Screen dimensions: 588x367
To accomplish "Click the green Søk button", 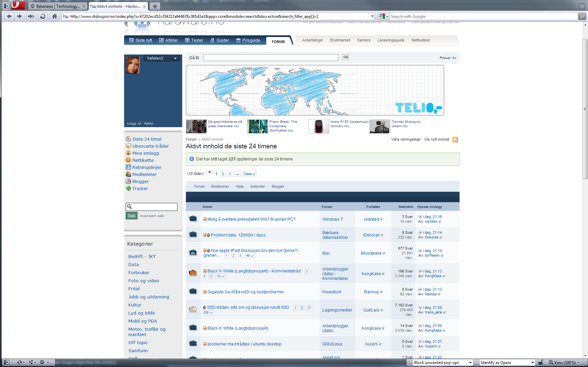I will click(131, 216).
